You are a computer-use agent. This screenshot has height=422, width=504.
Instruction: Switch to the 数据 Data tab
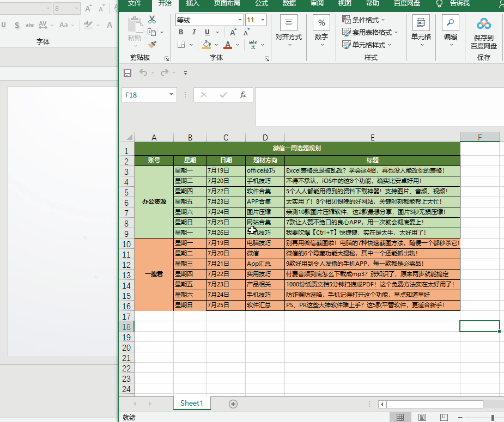[289, 3]
